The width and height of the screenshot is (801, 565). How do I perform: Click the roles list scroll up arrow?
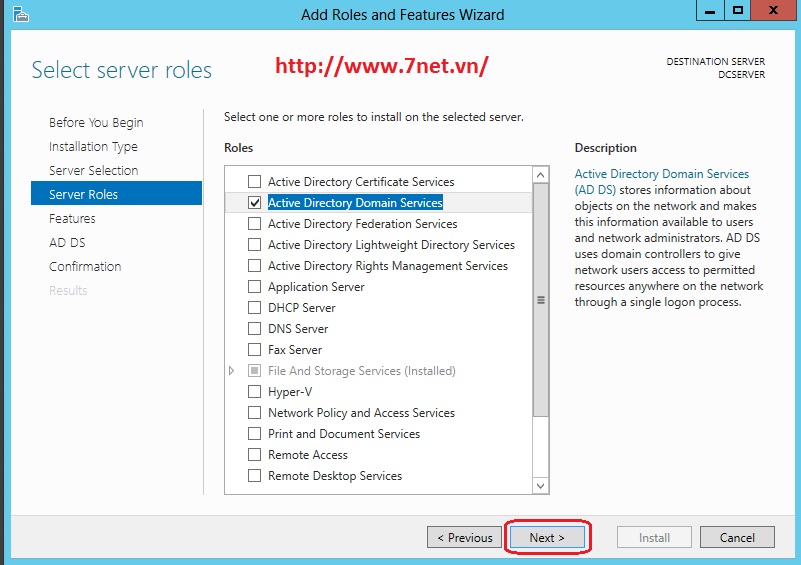coord(540,175)
